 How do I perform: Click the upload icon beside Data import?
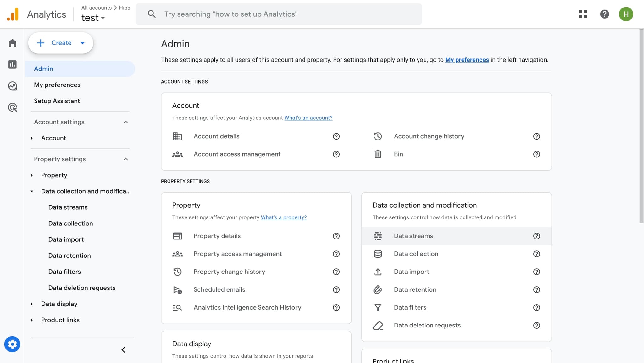pos(378,272)
